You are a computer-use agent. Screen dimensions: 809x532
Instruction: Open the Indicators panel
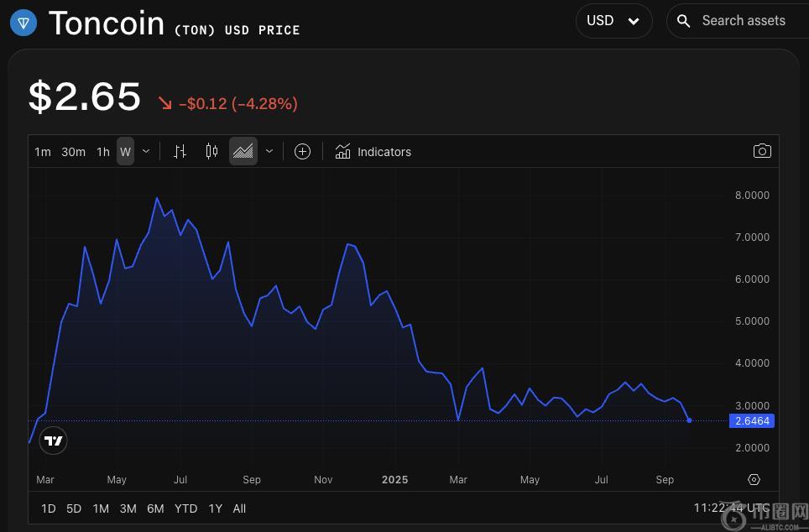[x=373, y=152]
